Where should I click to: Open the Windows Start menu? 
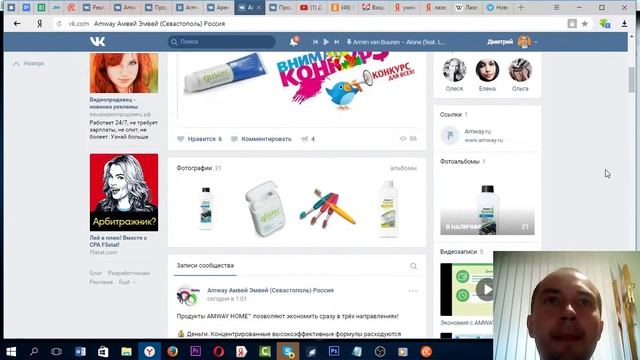[11, 351]
